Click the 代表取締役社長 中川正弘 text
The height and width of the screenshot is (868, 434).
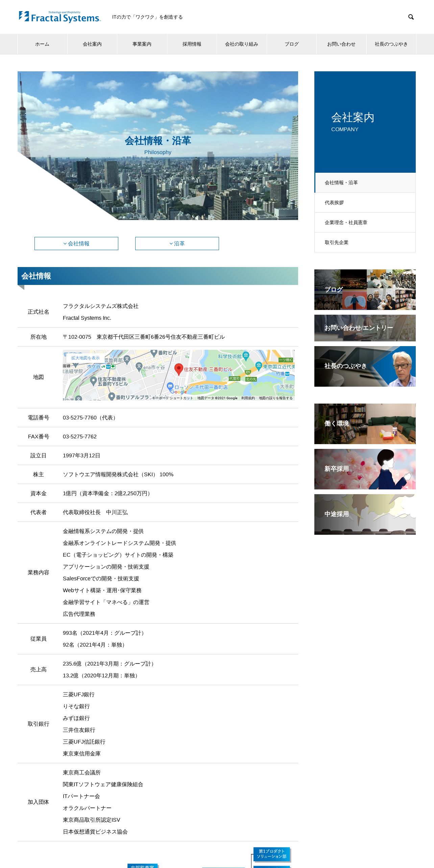(95, 512)
